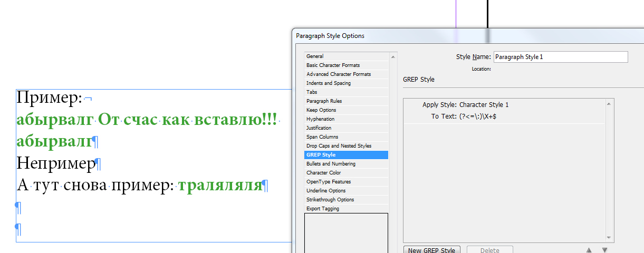
Task: Click Apply Style: Character Style 1 row
Action: click(504, 105)
